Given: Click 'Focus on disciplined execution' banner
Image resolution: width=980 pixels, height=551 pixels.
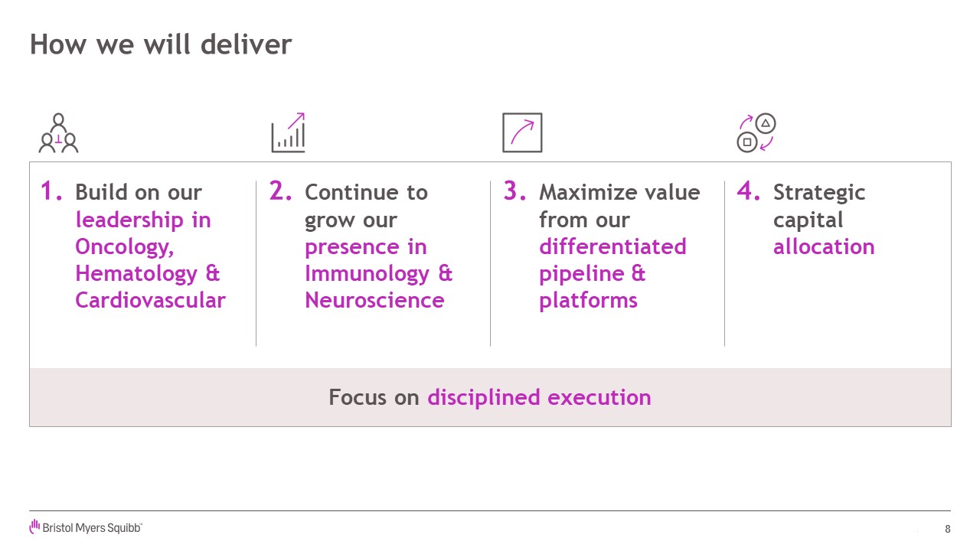Looking at the screenshot, I should (x=490, y=397).
